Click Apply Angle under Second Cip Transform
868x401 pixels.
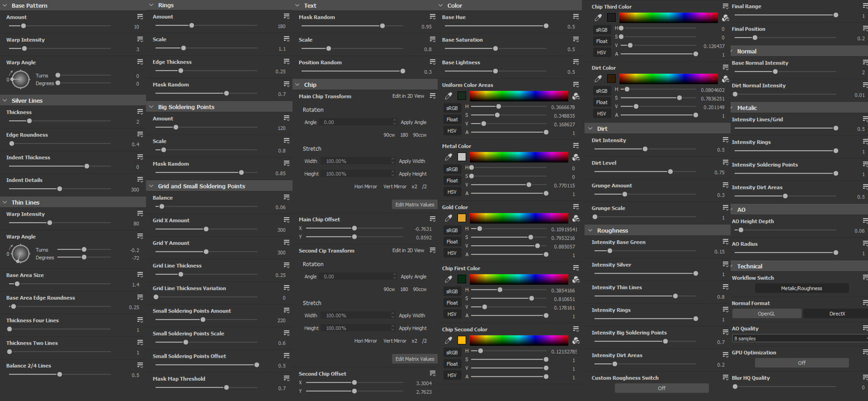[413, 277]
